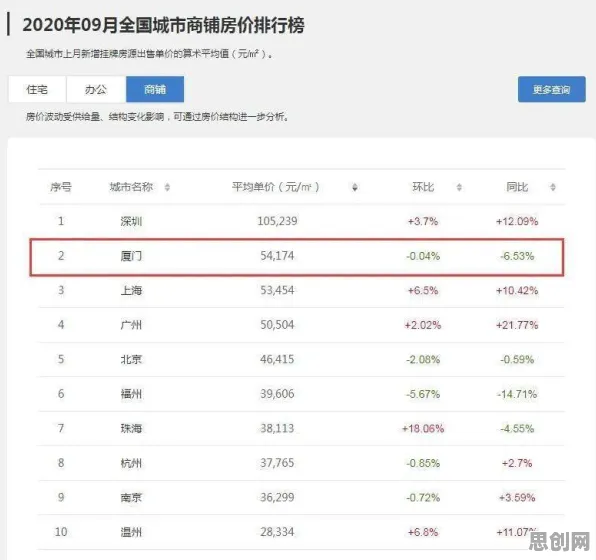This screenshot has width=596, height=560.
Task: Click 环比 value +3.7% for 深圳
Action: [x=423, y=221]
